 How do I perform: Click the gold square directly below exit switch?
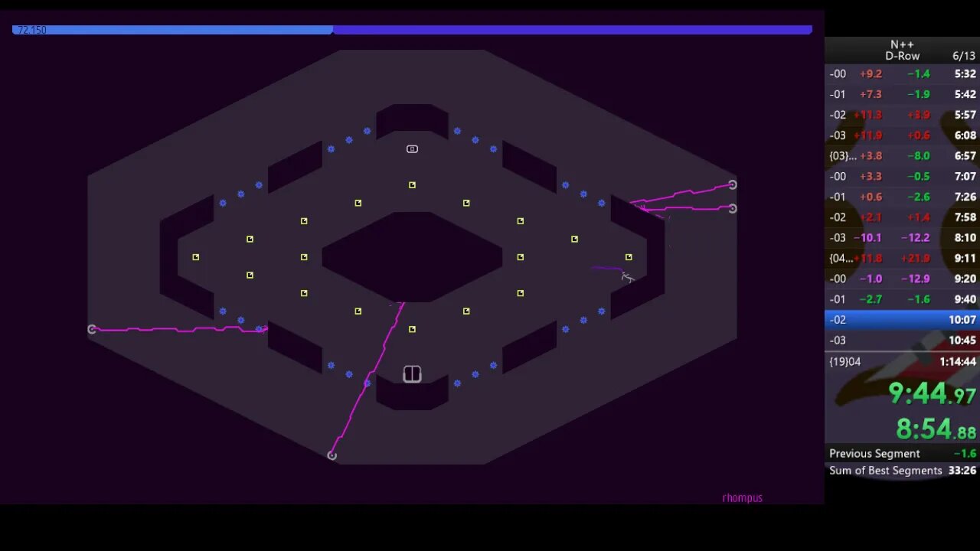pos(412,184)
